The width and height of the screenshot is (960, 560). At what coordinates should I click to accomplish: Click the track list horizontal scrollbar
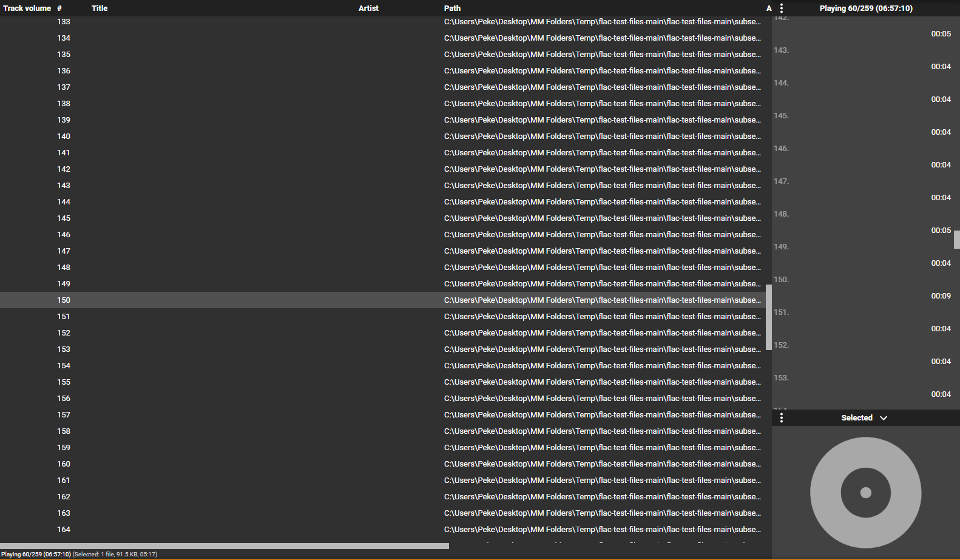pos(225,546)
